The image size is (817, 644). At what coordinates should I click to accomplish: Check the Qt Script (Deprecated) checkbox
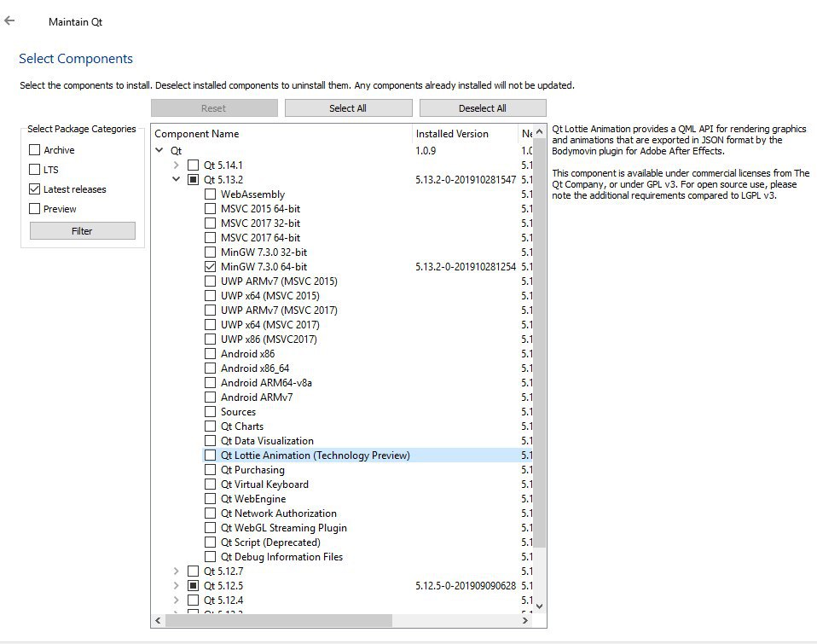(x=210, y=542)
